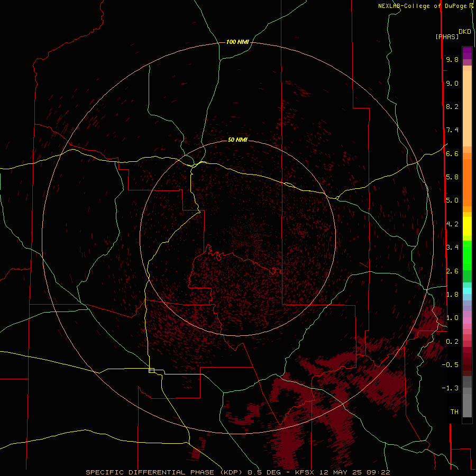Click the 3.4 value on the color scale
The image size is (476, 476).
coord(452,248)
